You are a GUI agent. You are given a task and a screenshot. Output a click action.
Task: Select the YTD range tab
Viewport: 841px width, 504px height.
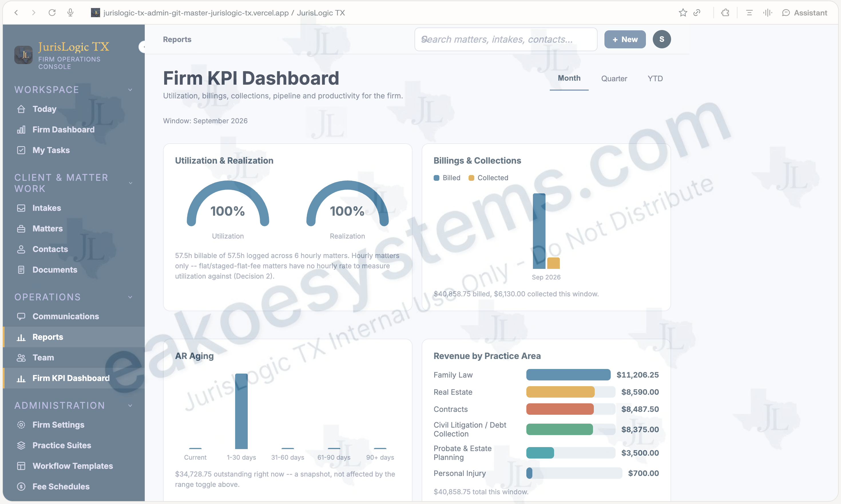(x=655, y=78)
